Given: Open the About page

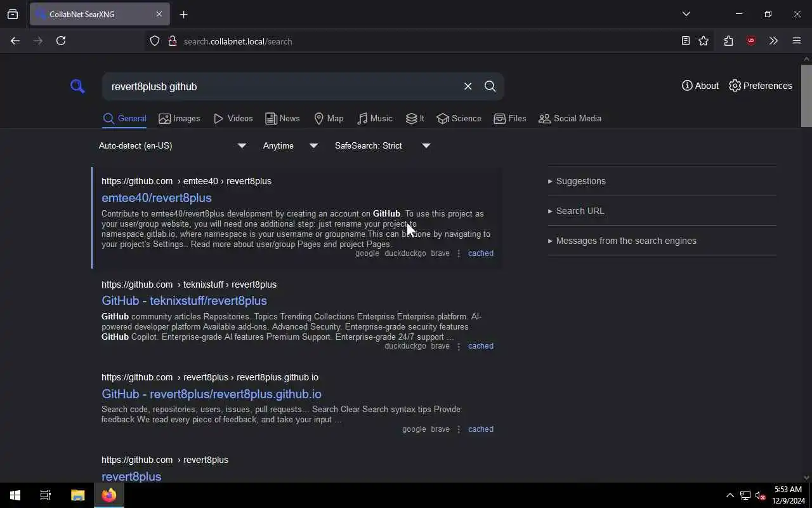Looking at the screenshot, I should 700,86.
